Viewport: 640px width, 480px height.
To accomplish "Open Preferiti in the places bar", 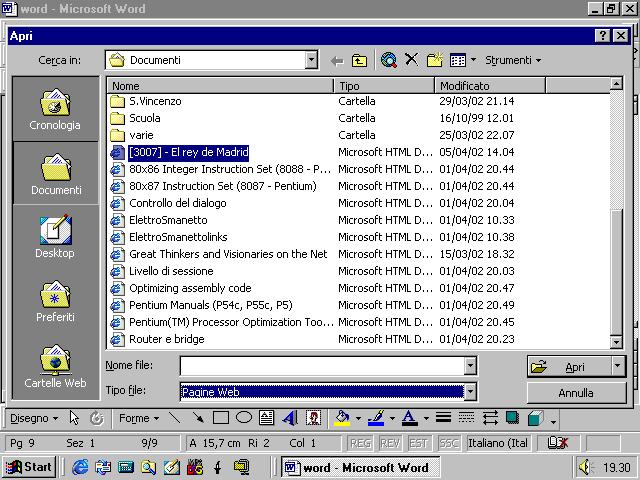I will point(55,301).
